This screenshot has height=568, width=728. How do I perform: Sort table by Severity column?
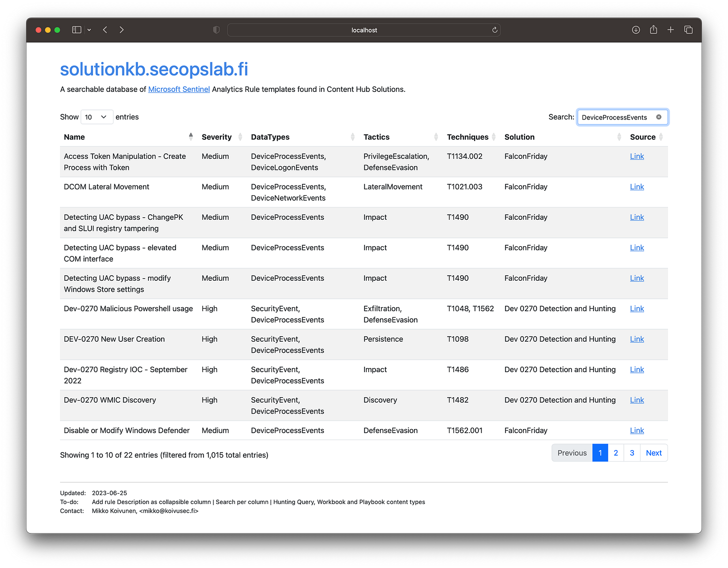click(x=222, y=137)
